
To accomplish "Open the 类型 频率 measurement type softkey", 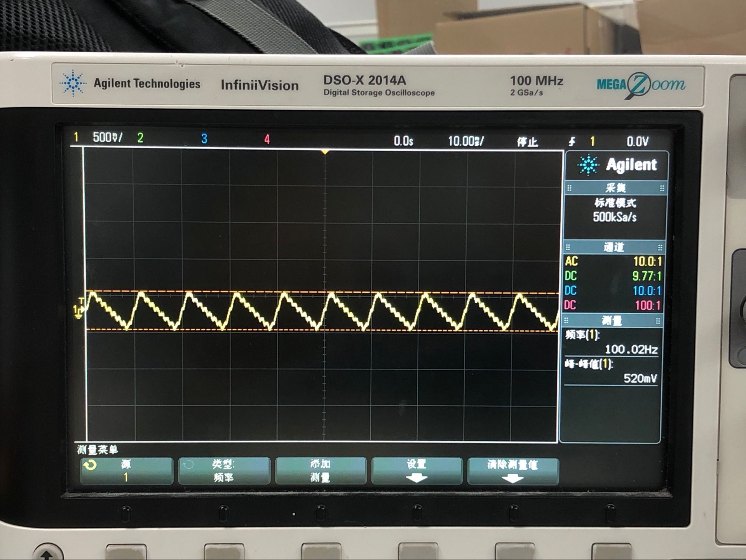I will (x=224, y=471).
